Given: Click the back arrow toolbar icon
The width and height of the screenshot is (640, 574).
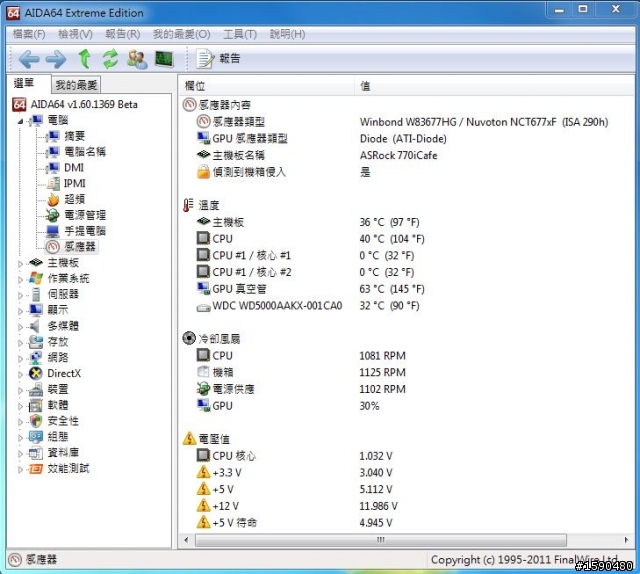Looking at the screenshot, I should (x=29, y=59).
